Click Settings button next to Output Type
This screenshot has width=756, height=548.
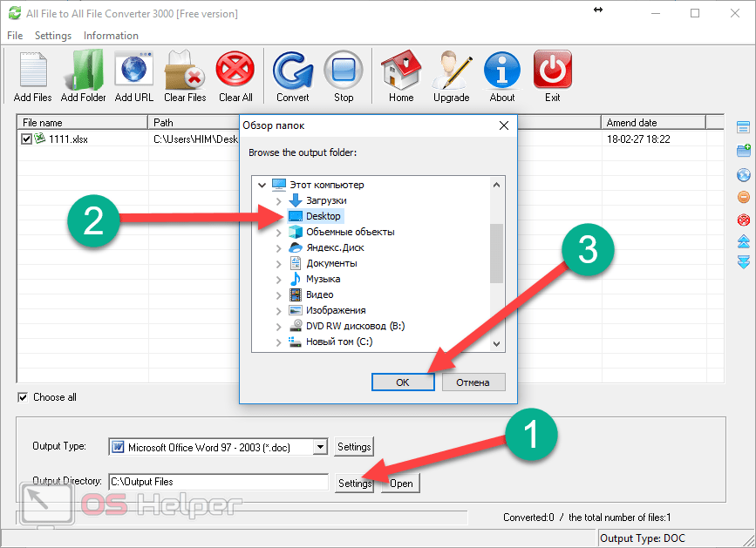point(354,446)
